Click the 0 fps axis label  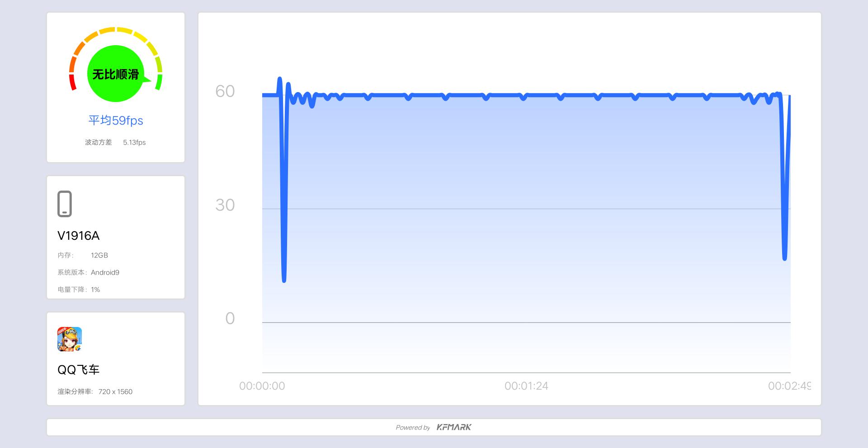(230, 318)
